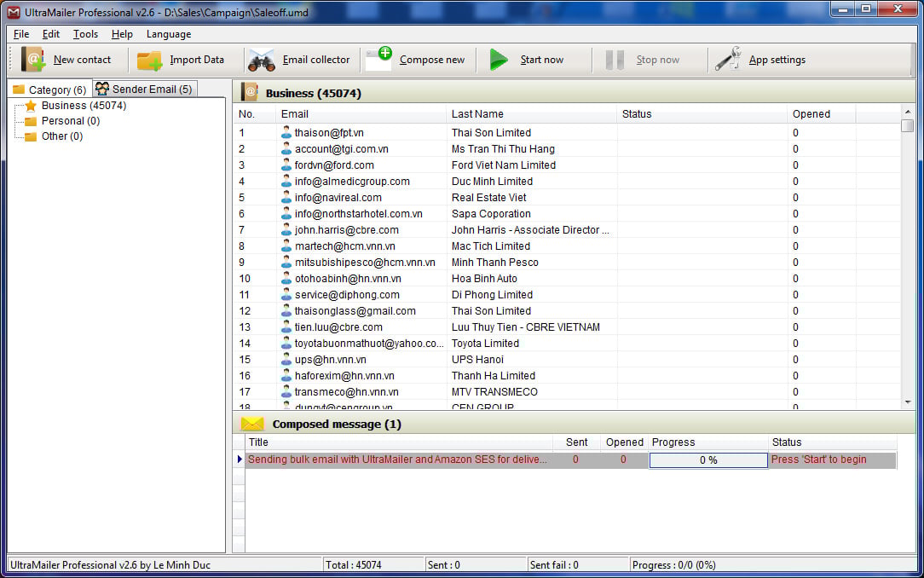Click the New contact address book icon
Image resolution: width=924 pixels, height=578 pixels.
(33, 60)
